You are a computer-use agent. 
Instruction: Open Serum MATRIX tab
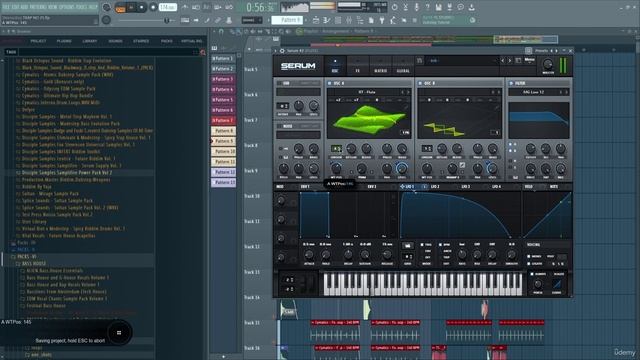click(x=380, y=66)
